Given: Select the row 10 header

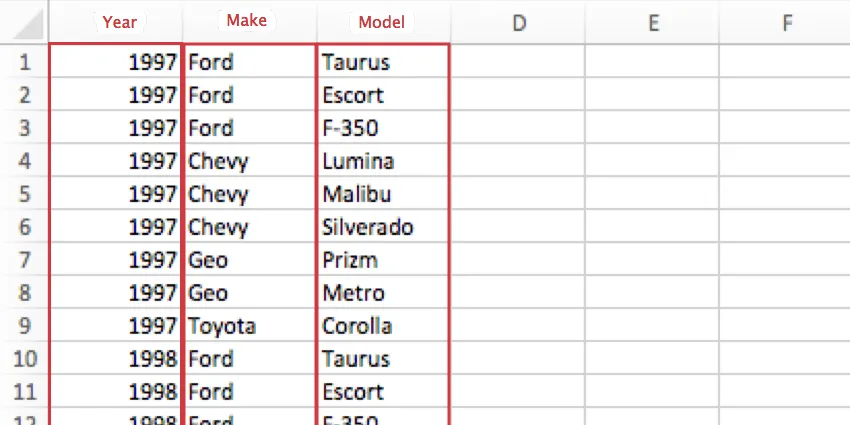Looking at the screenshot, I should [x=24, y=359].
